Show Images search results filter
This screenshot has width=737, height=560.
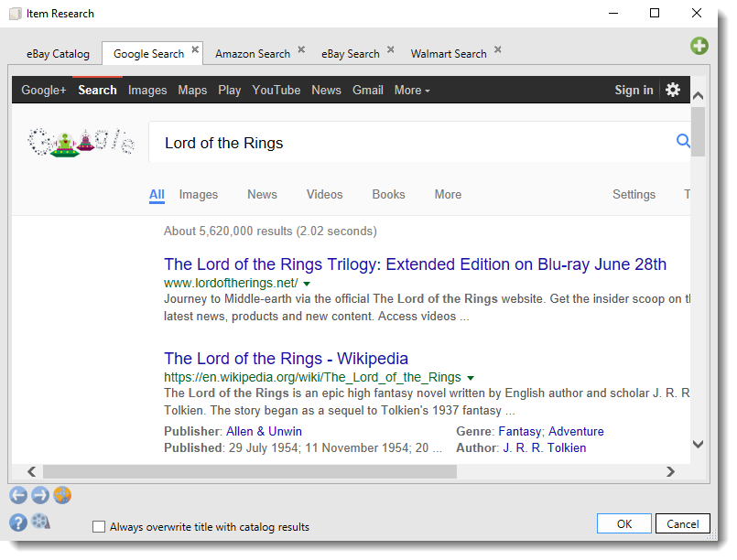[x=199, y=195]
